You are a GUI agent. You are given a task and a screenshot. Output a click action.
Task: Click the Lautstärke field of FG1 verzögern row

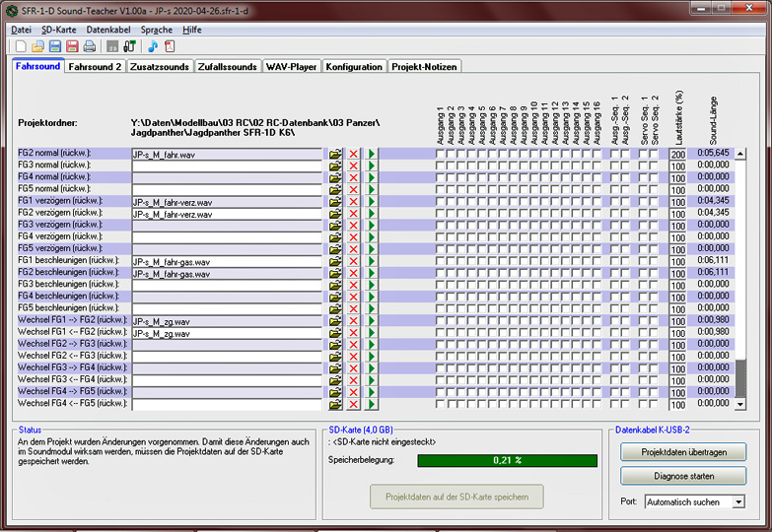tap(677, 202)
